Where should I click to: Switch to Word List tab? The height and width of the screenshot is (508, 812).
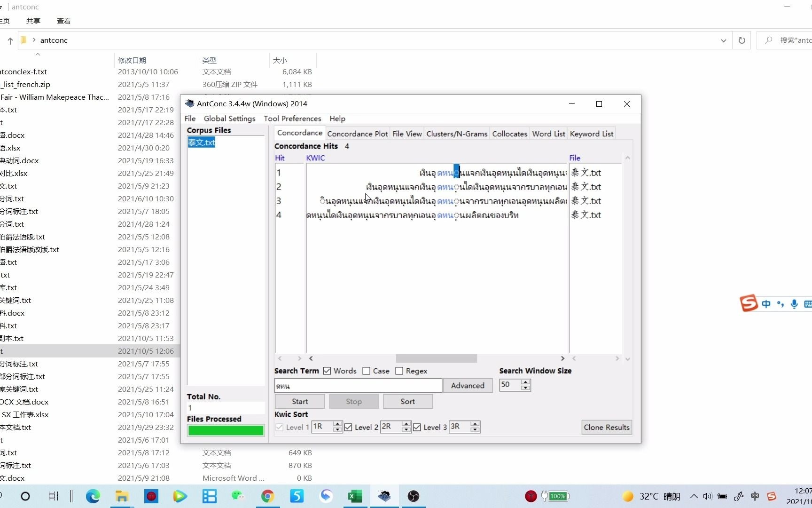click(548, 134)
